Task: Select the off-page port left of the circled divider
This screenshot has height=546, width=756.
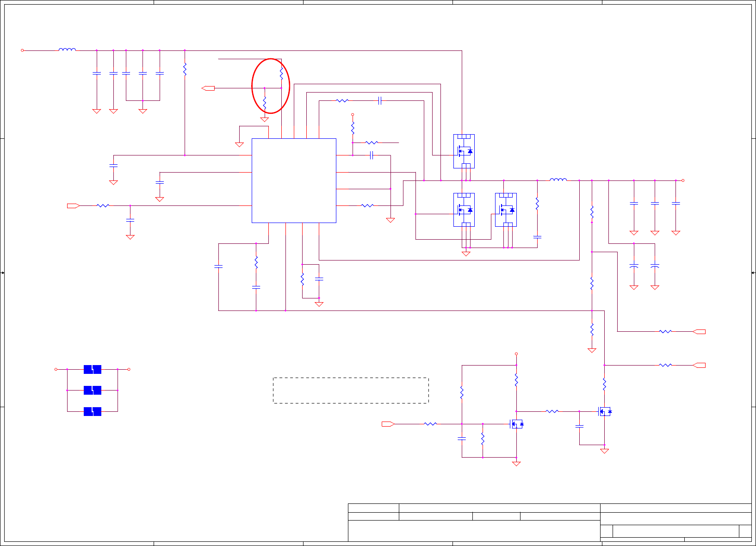Action: tap(208, 88)
